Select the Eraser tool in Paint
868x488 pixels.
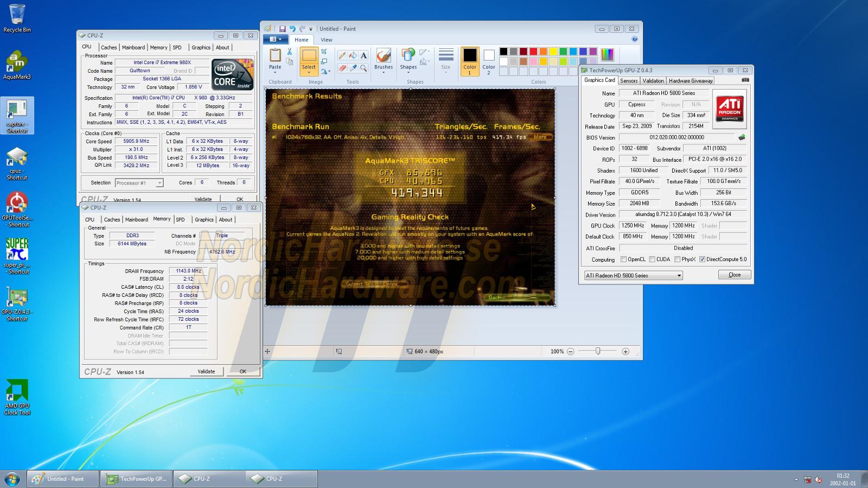click(342, 68)
